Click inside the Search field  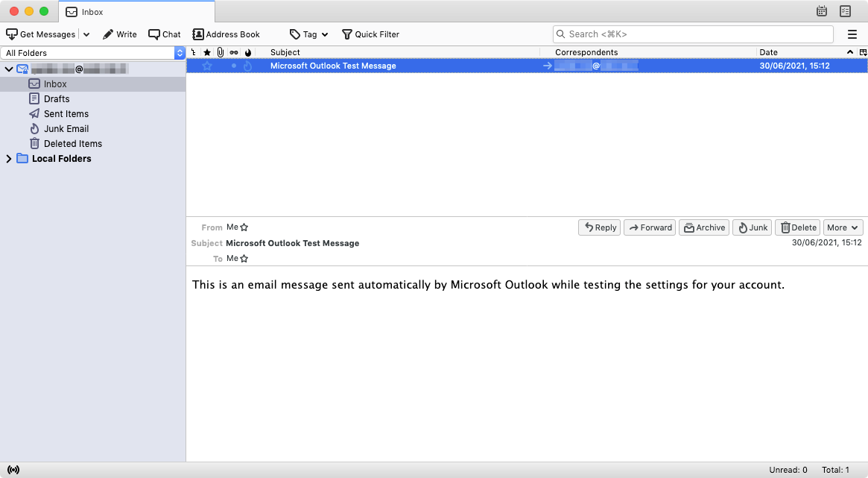pos(693,34)
